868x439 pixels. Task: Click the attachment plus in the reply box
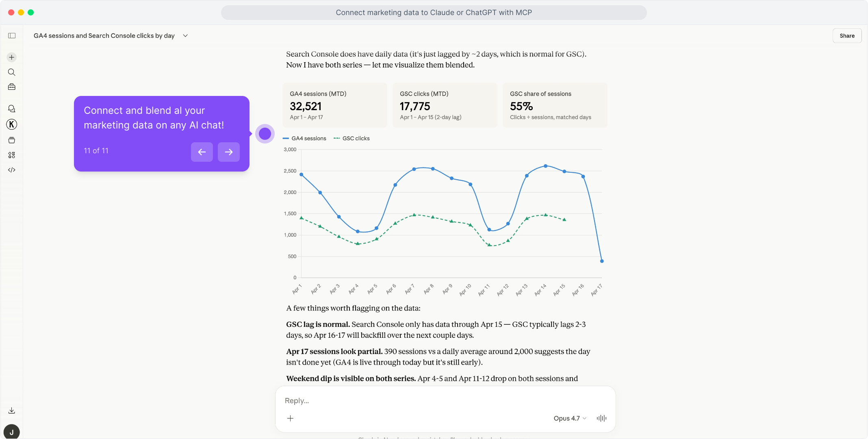coord(290,418)
